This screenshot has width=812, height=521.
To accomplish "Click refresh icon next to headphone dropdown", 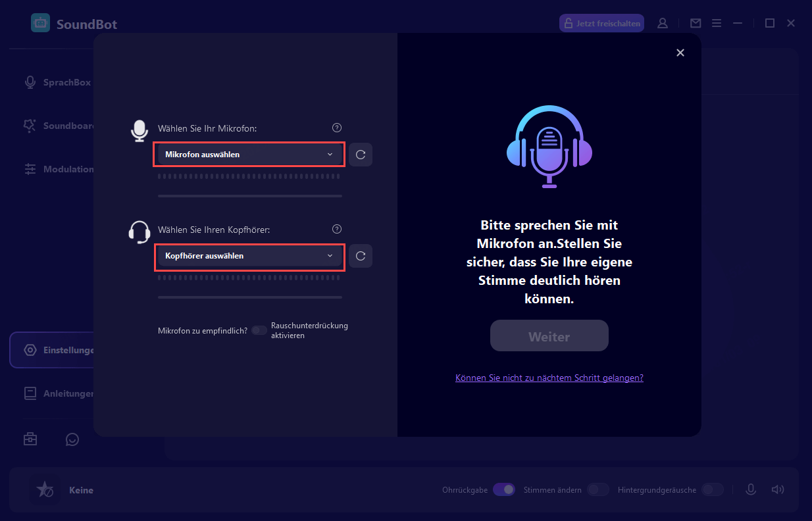I will (361, 256).
